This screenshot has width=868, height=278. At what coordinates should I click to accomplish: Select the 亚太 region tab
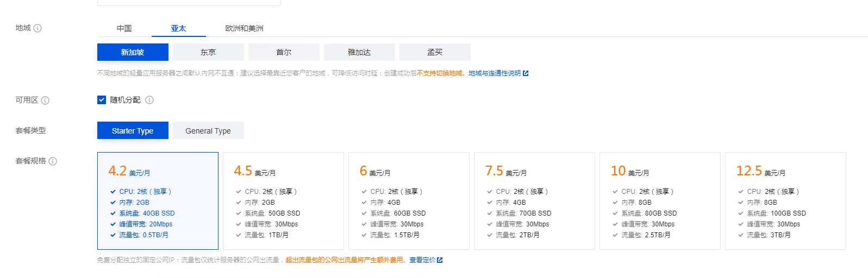178,28
